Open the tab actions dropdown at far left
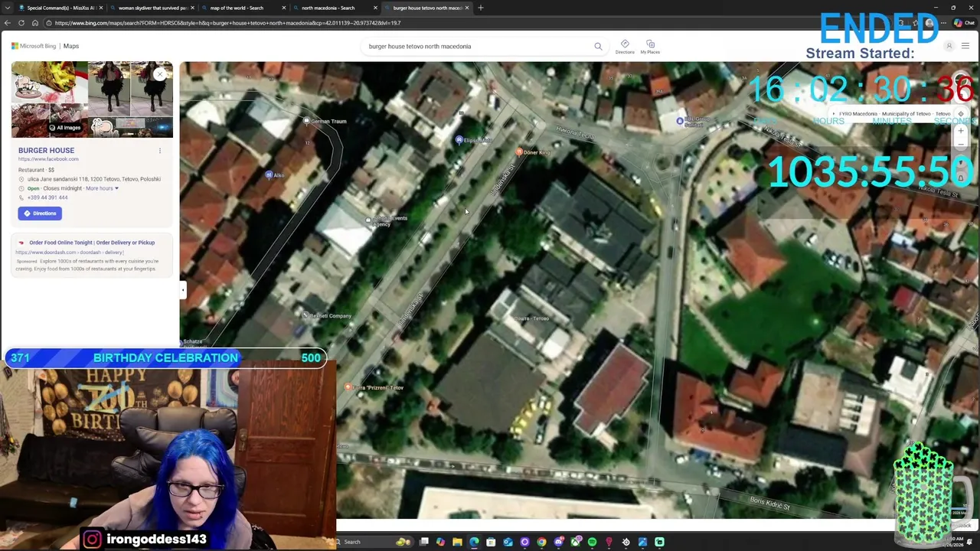Image resolution: width=980 pixels, height=551 pixels. pos(7,8)
